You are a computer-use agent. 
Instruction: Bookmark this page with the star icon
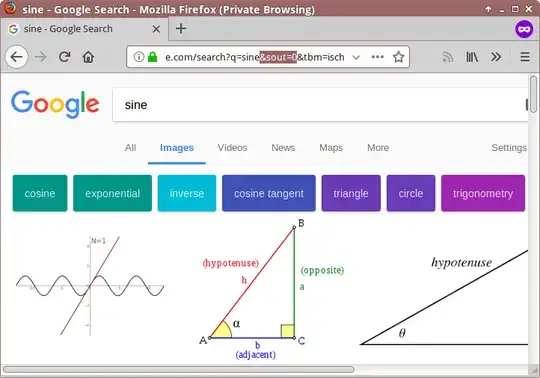point(398,57)
